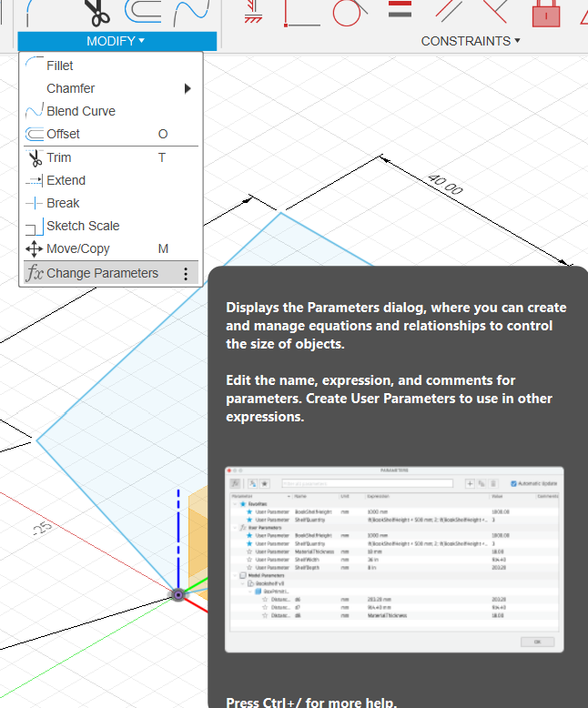Choose Extend from the Modify menu

point(111,180)
